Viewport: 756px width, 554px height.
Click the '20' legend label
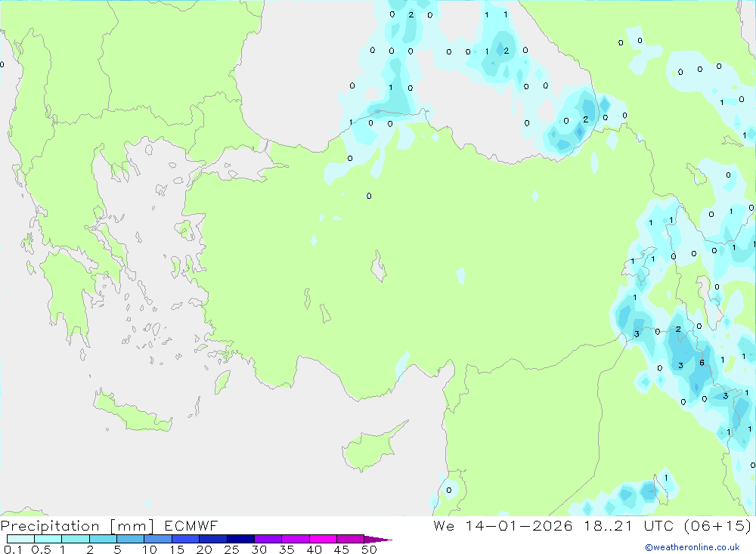point(204,549)
